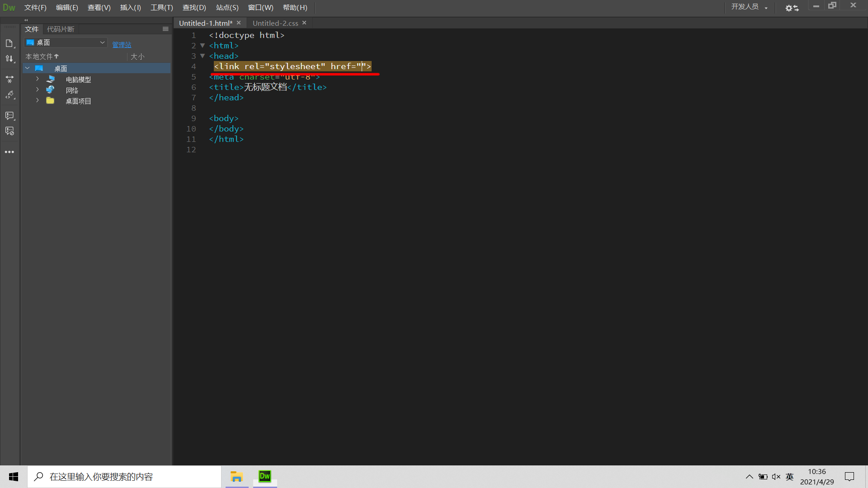The image size is (868, 488).
Task: Open the 站点(S) menu
Action: 227,8
